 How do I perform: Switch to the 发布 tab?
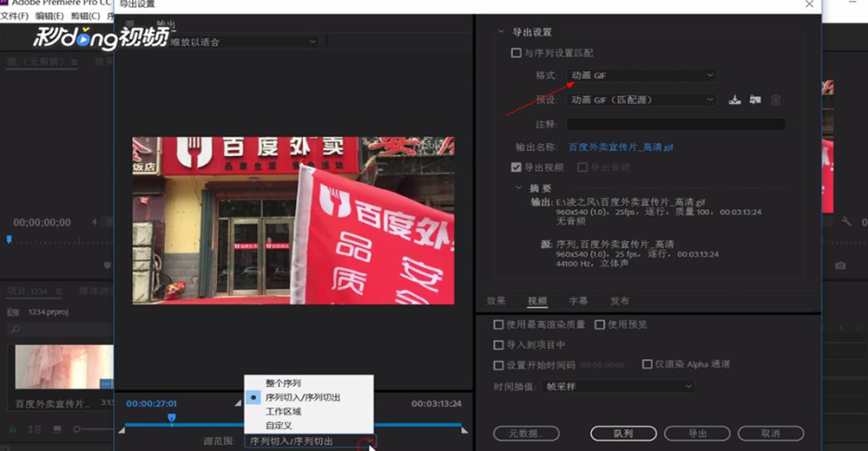pyautogui.click(x=620, y=301)
